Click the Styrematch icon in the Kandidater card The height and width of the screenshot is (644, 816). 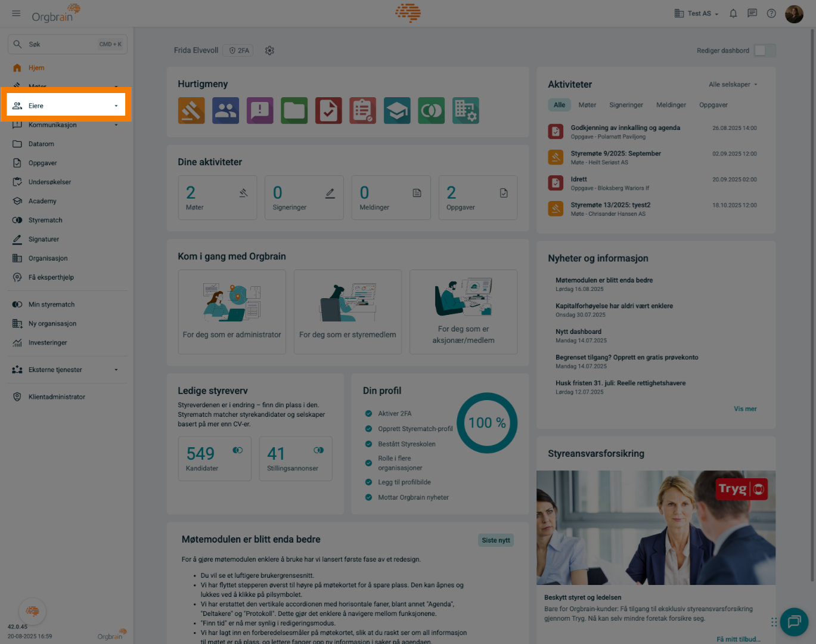point(238,450)
